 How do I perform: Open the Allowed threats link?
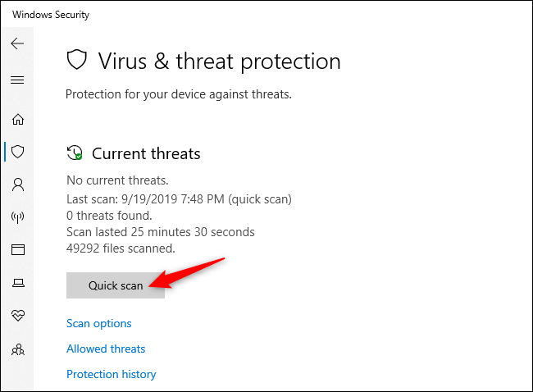(x=106, y=349)
